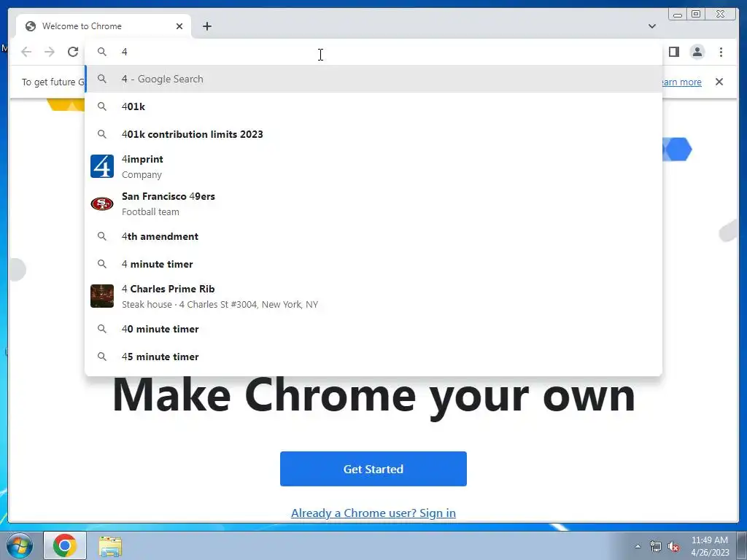747x560 pixels.
Task: Pick the '45 minute timer' suggestion
Action: point(373,357)
